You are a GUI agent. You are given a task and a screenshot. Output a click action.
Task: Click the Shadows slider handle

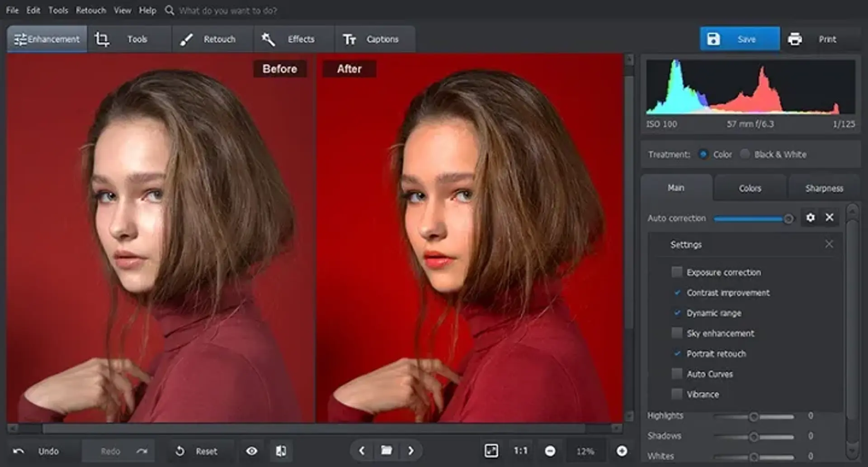[x=754, y=437]
